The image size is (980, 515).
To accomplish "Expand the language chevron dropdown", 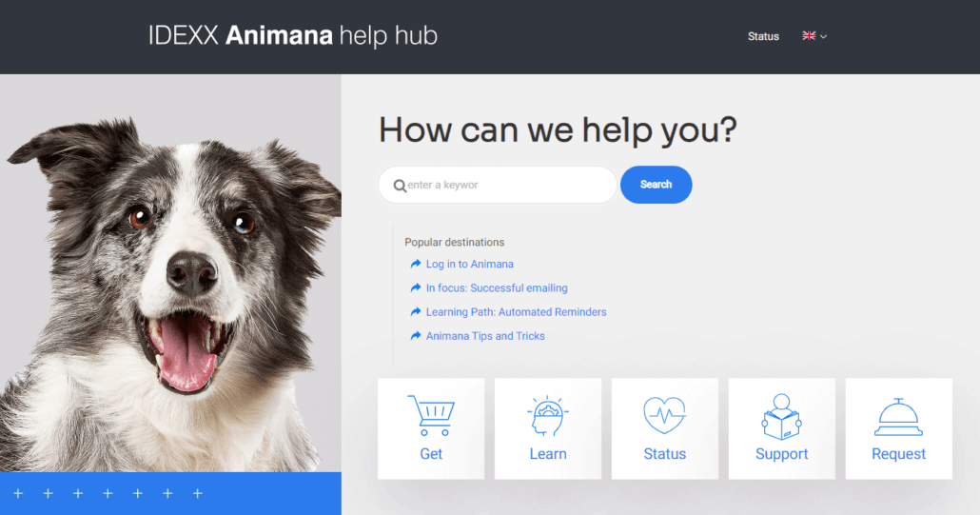I will click(x=823, y=36).
